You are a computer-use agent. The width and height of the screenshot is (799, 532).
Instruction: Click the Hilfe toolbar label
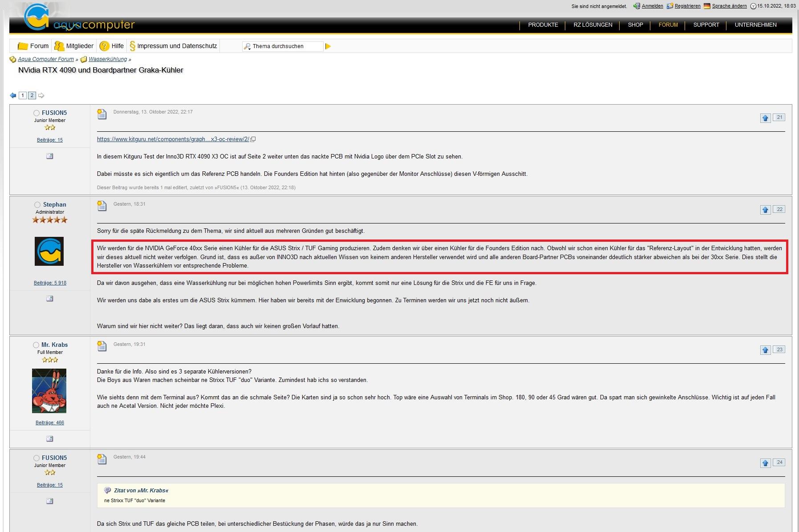coord(118,46)
